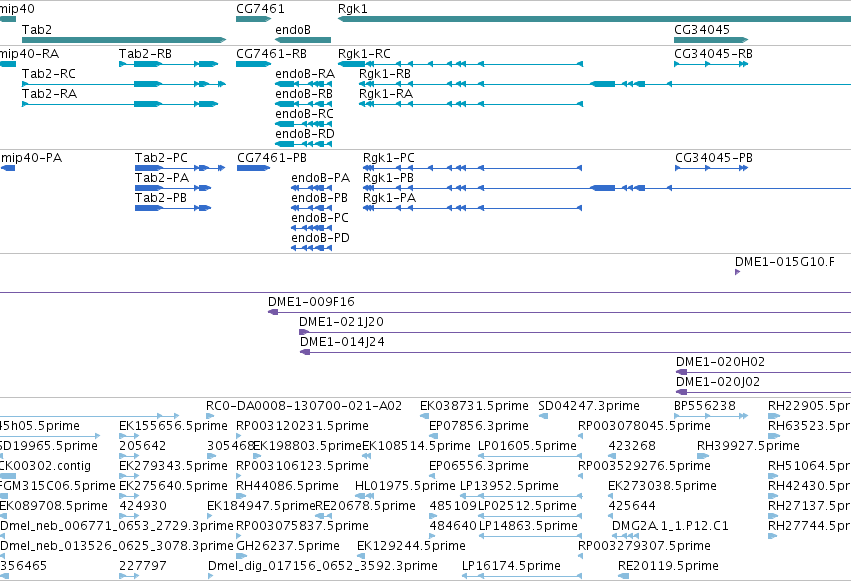The height and width of the screenshot is (581, 851).
Task: Click the SD04247.3prime EST label
Action: pos(589,406)
